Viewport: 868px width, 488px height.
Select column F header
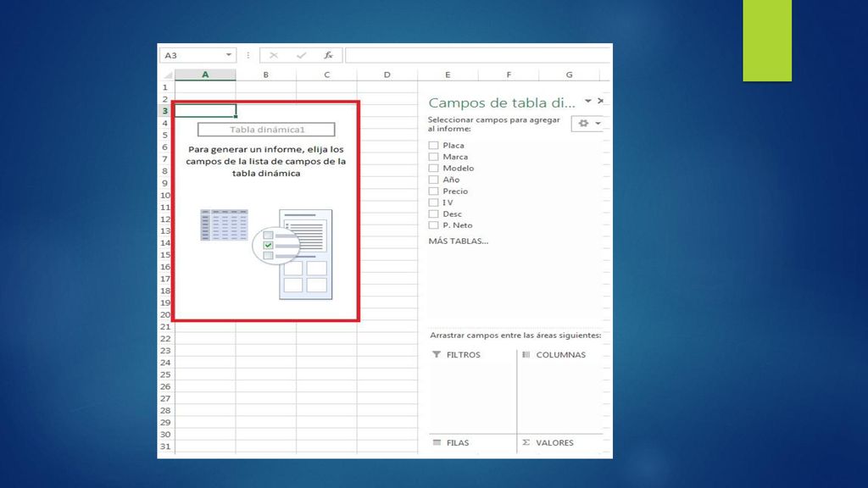pos(509,75)
